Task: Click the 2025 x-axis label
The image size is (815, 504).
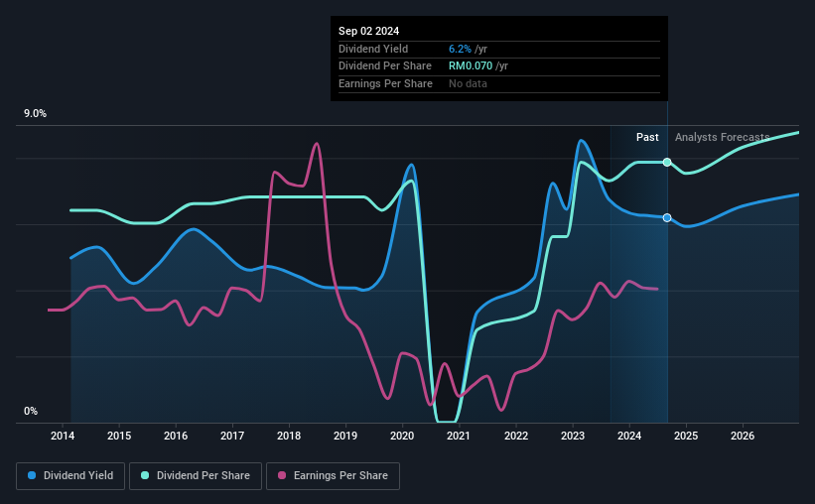Action: coord(686,436)
